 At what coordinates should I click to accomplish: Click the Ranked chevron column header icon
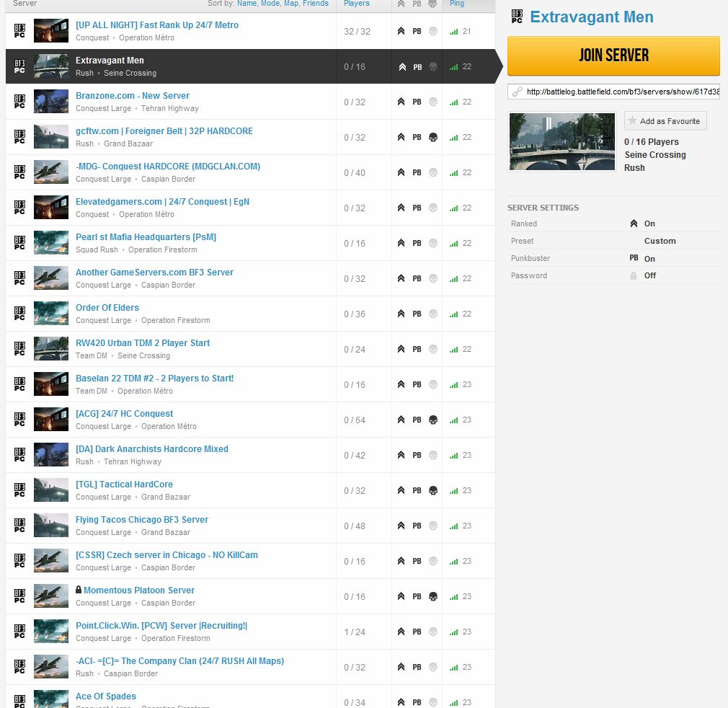click(x=401, y=4)
